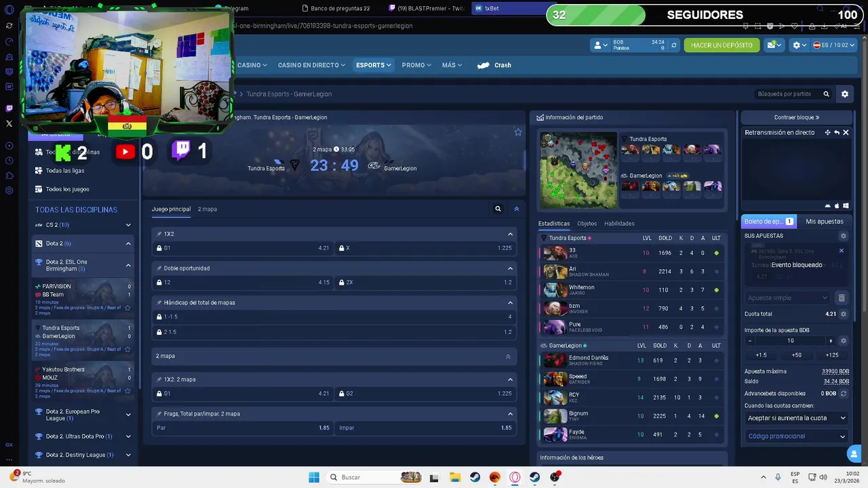Collapse all markets with the double-chevron icon
Screen dimensions: 868x488
516,209
